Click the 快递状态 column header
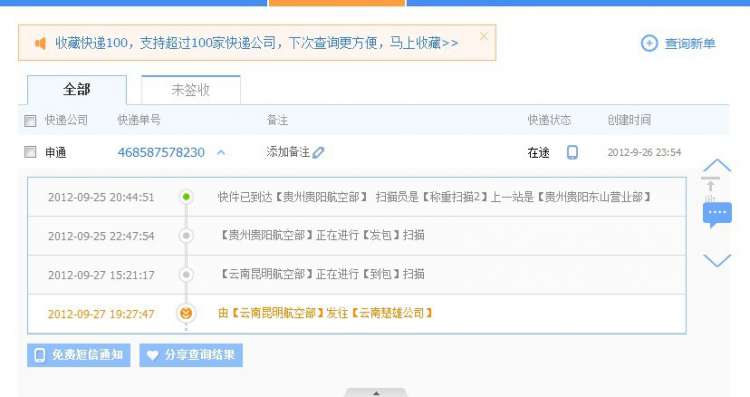Image resolution: width=750 pixels, height=397 pixels. pyautogui.click(x=549, y=120)
